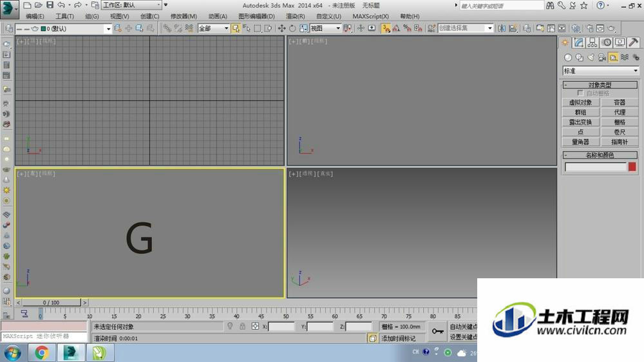Screen dimensions: 644x362
Task: Activate the Select and Rotate tool
Action: point(292,28)
